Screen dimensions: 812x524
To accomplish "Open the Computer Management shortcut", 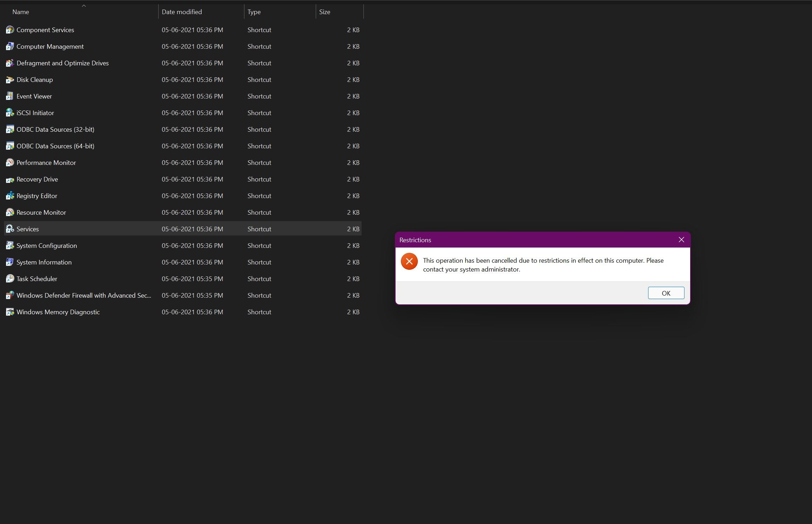I will point(50,46).
